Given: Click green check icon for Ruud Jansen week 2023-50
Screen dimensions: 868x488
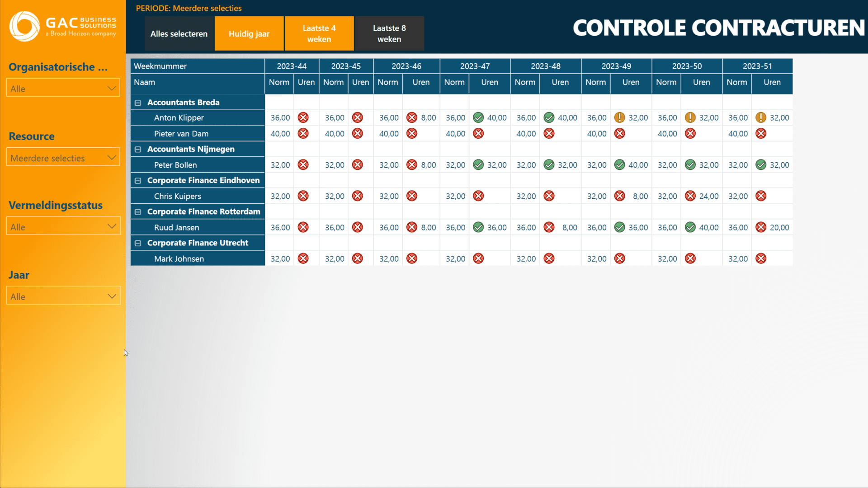Looking at the screenshot, I should (x=690, y=227).
